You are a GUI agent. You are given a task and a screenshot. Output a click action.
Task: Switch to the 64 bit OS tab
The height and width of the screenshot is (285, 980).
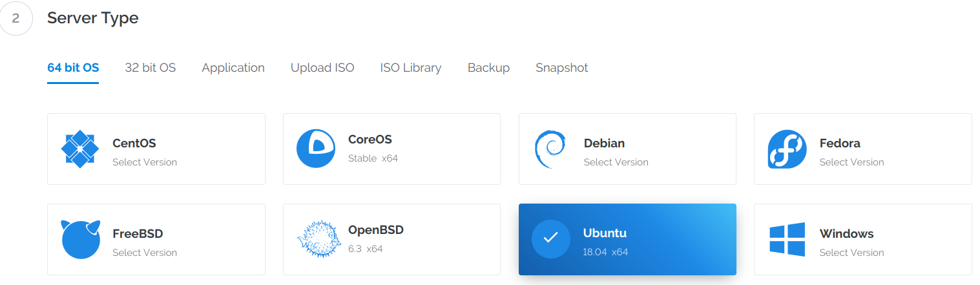73,68
